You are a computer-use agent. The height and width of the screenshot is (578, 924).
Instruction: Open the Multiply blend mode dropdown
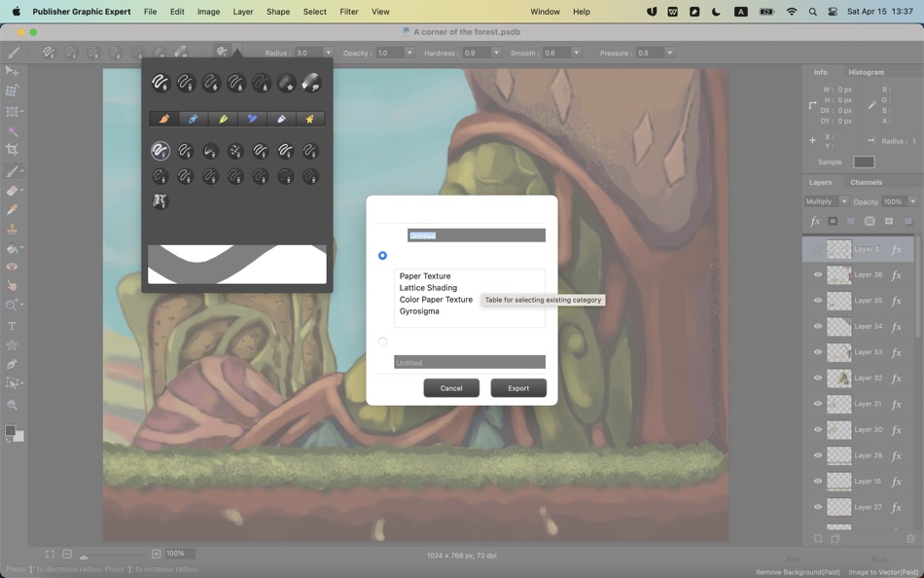pyautogui.click(x=826, y=201)
